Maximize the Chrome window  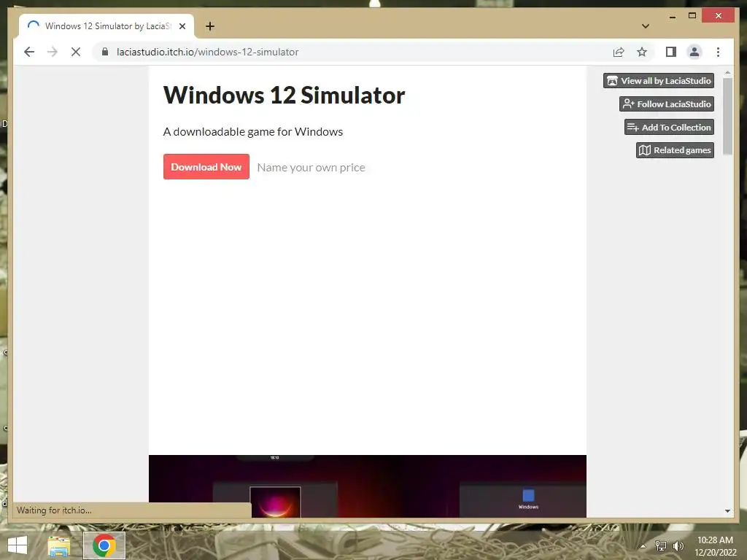point(692,16)
